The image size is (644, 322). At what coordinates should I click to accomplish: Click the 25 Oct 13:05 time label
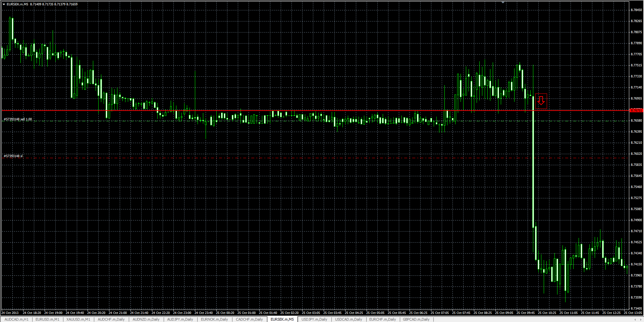click(633, 313)
